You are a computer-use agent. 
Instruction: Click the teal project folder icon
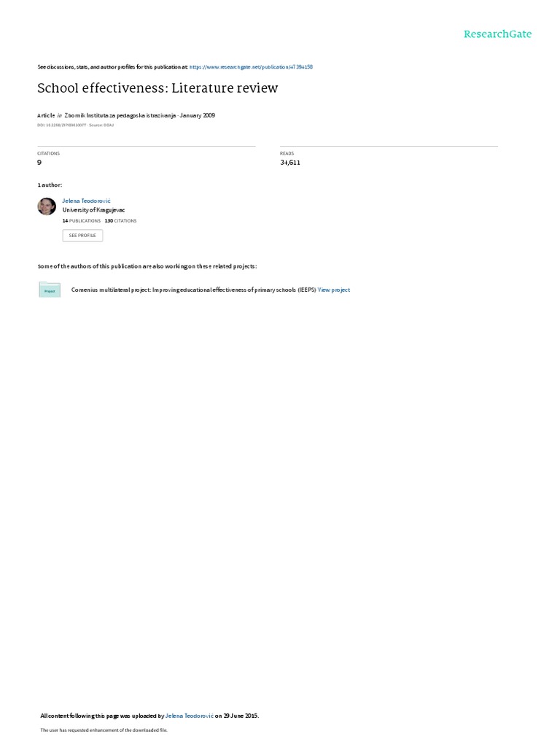click(50, 290)
